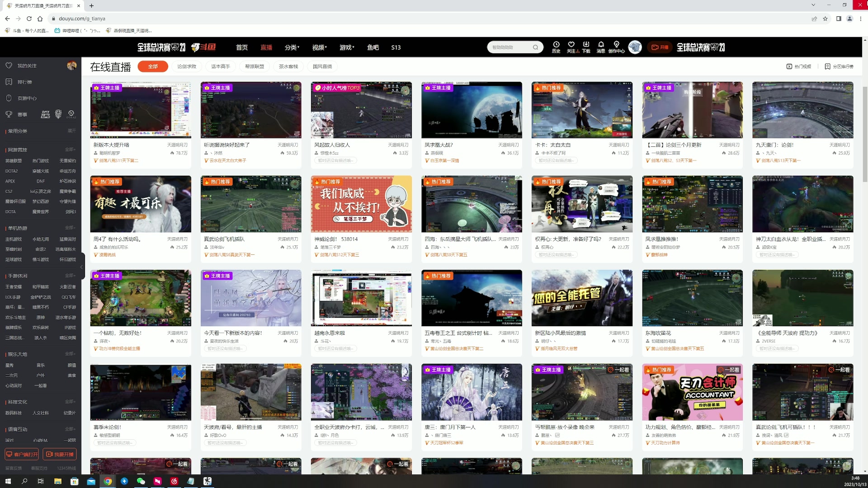Click the LPL league logo in sidebar

pyautogui.click(x=45, y=114)
